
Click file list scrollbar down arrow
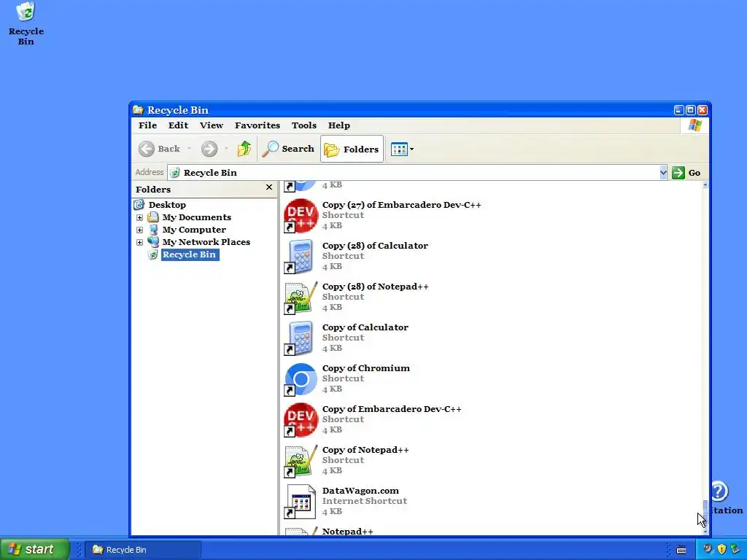pyautogui.click(x=705, y=532)
